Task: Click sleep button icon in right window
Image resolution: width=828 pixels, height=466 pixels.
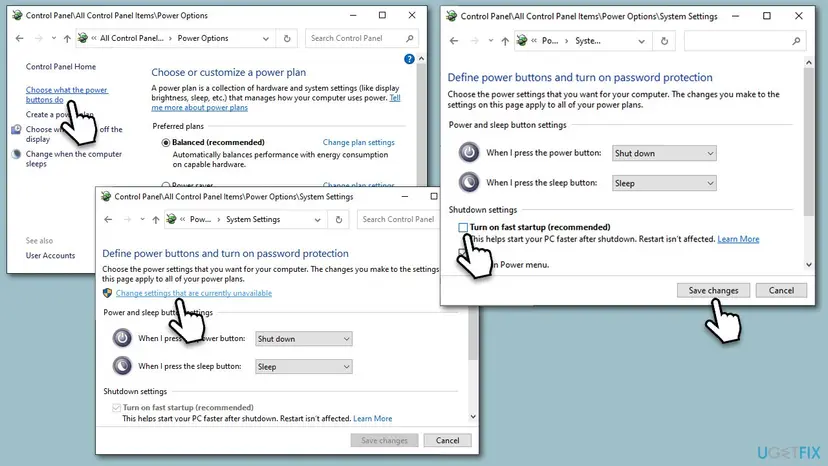Action: (469, 182)
